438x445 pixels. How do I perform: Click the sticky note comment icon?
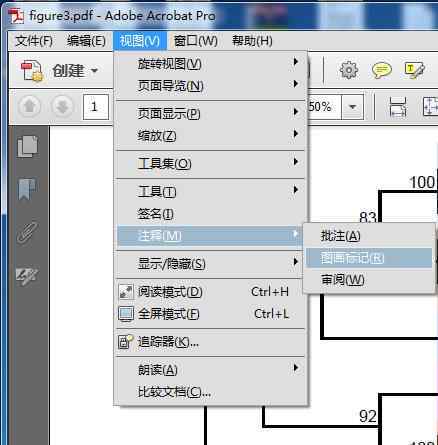382,70
